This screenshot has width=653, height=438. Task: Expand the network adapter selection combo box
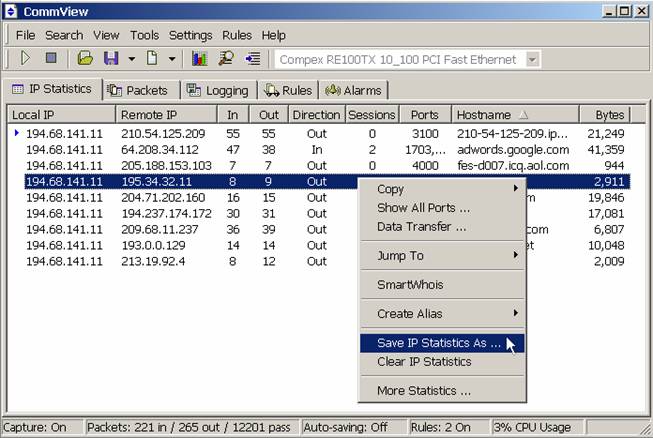pos(532,59)
